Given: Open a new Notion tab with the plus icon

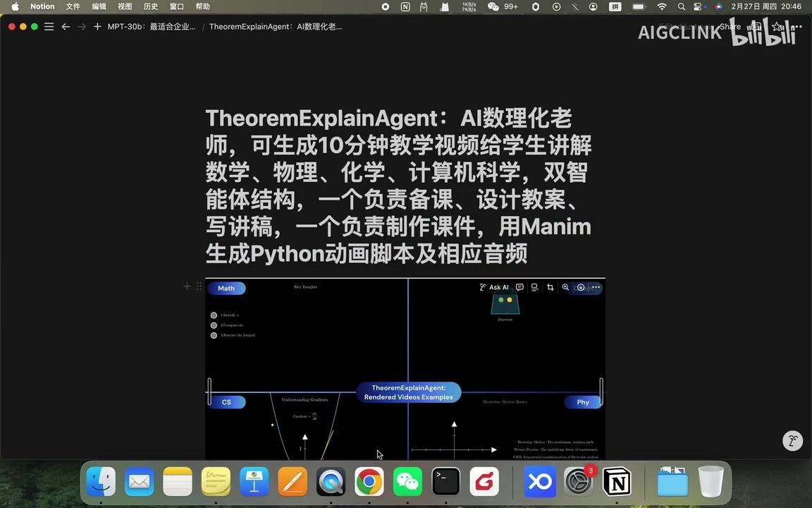Looking at the screenshot, I should (x=97, y=26).
